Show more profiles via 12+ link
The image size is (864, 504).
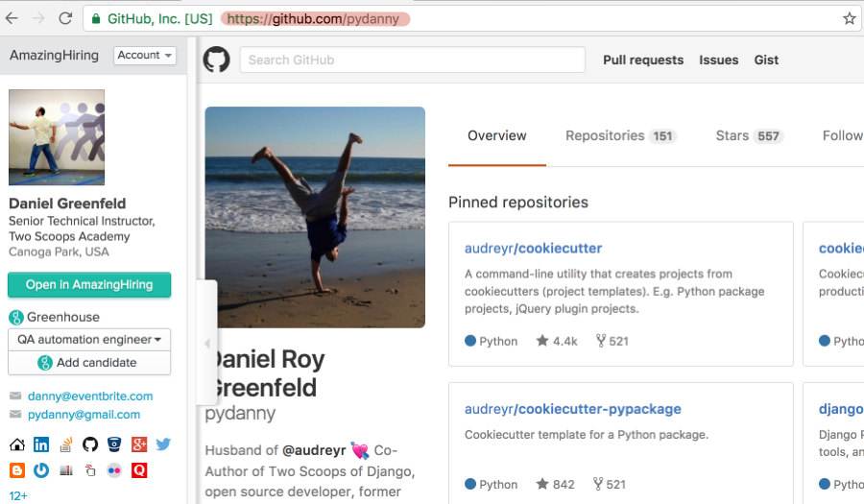tap(18, 495)
